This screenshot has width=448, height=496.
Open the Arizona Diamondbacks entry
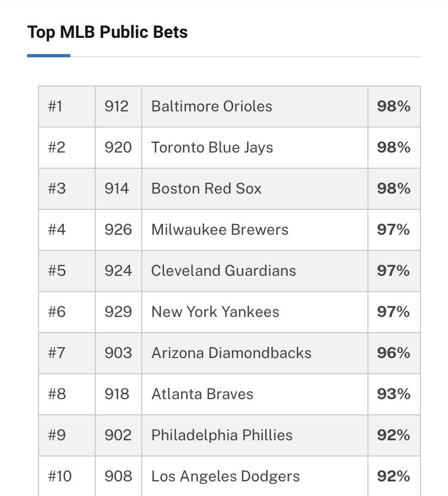pyautogui.click(x=231, y=353)
